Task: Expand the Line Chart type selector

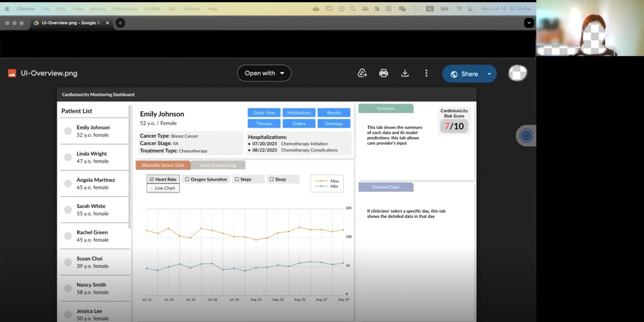Action: pyautogui.click(x=163, y=188)
